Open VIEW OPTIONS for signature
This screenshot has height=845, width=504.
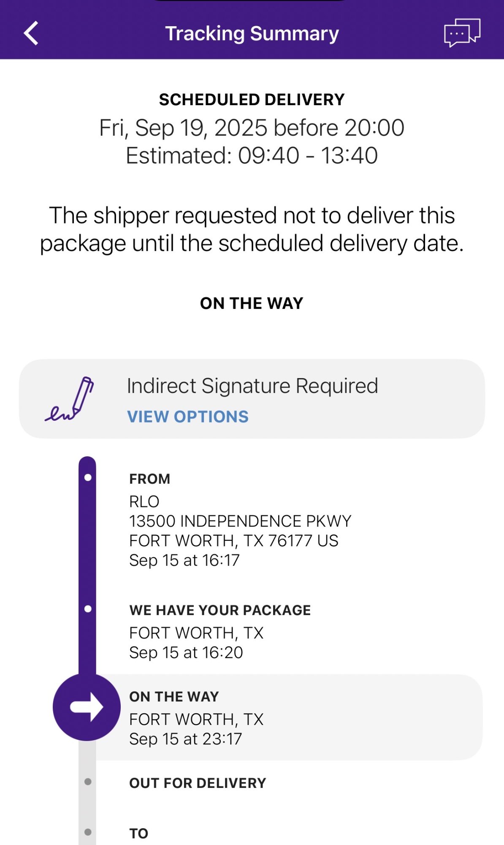[188, 417]
